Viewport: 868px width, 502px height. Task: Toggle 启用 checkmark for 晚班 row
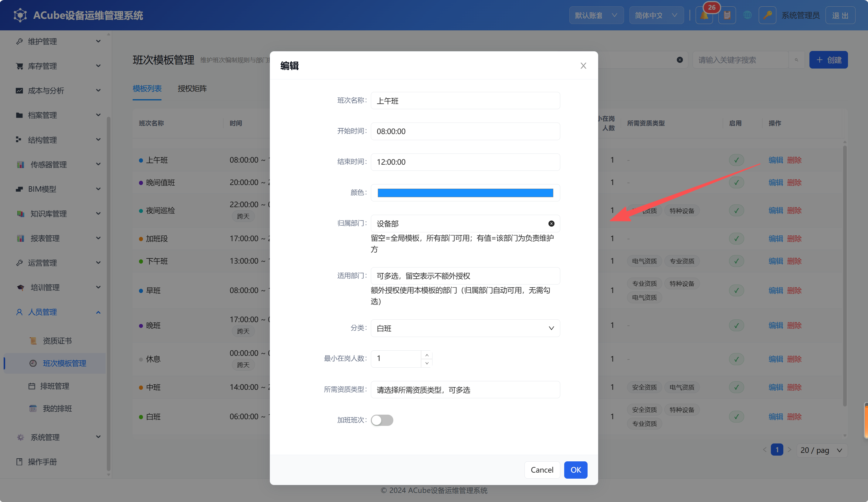click(736, 325)
